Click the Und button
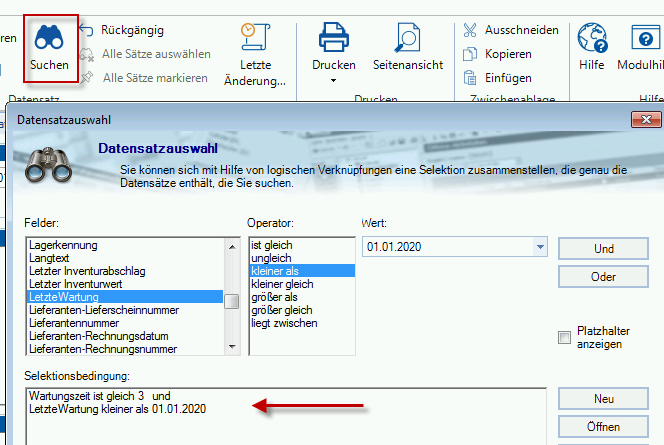This screenshot has height=445, width=664. click(x=603, y=248)
